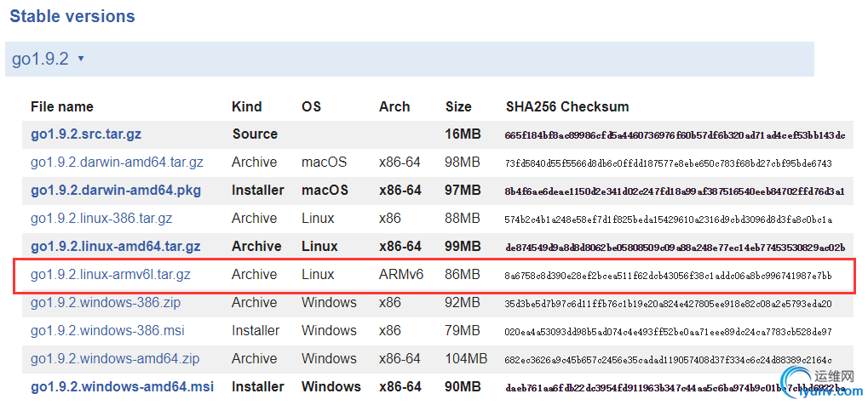This screenshot has height=405, width=868.
Task: Click the Kind column header
Action: point(247,107)
